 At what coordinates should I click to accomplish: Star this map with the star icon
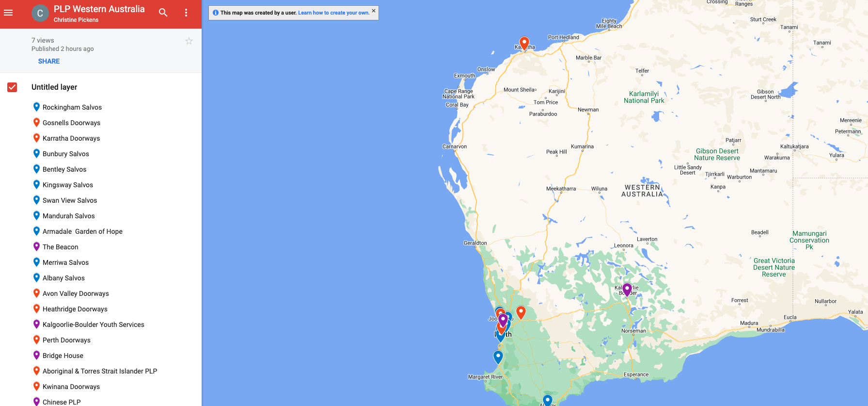click(x=189, y=41)
